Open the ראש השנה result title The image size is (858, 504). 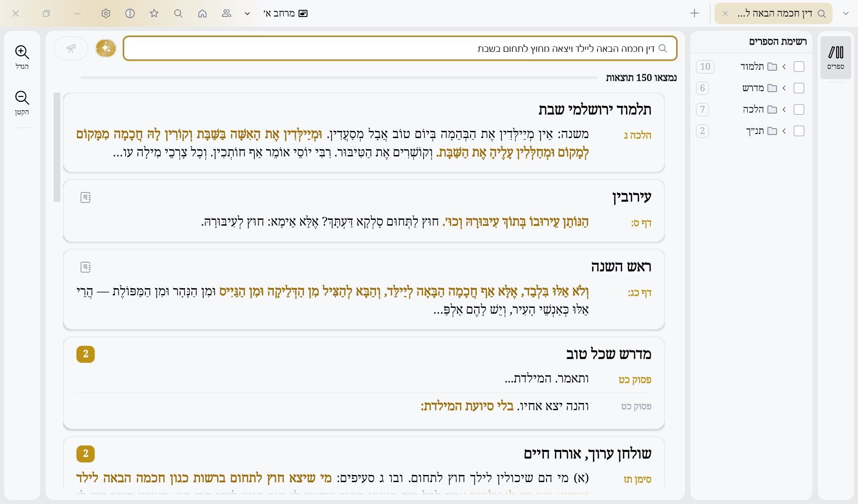pos(621,267)
